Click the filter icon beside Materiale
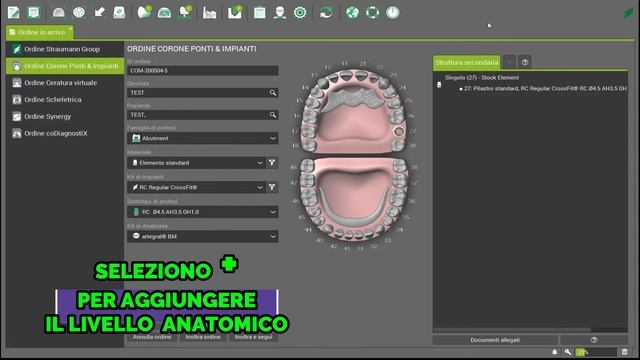The image size is (640, 360). [272, 163]
